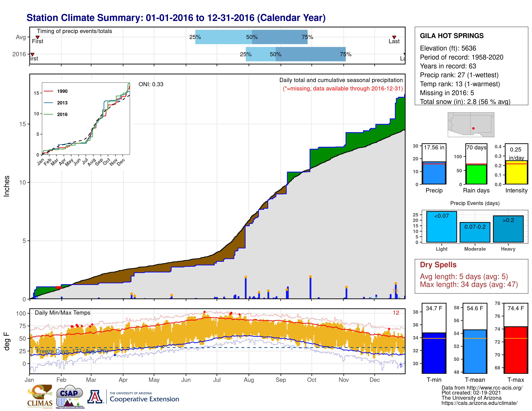Click the green 2016 legend entry
The height and width of the screenshot is (411, 532).
(x=56, y=114)
